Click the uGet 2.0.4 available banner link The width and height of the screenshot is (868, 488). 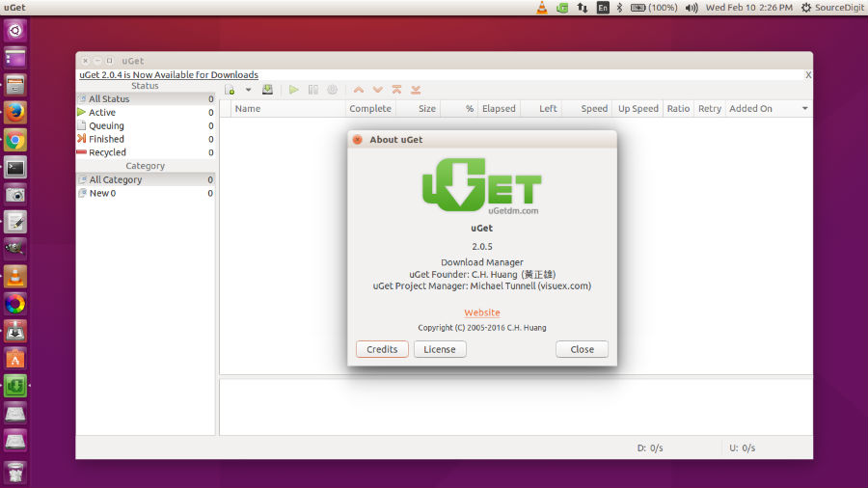169,75
